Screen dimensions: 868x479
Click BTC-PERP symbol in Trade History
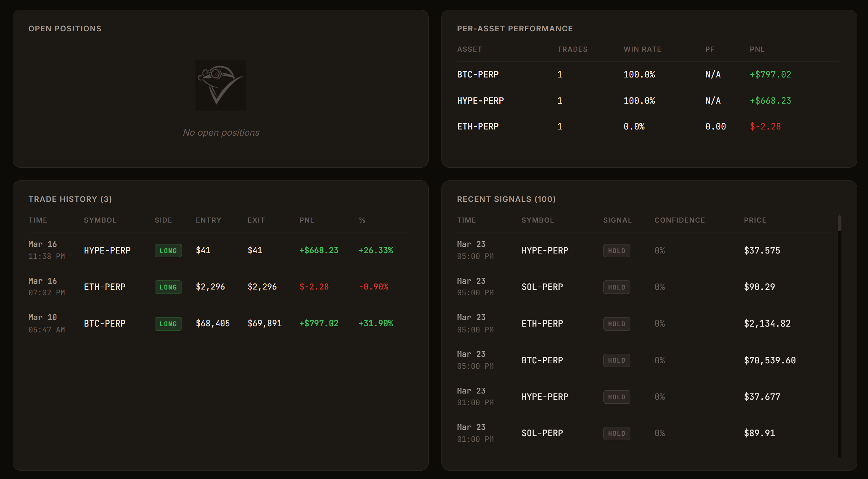pos(105,324)
